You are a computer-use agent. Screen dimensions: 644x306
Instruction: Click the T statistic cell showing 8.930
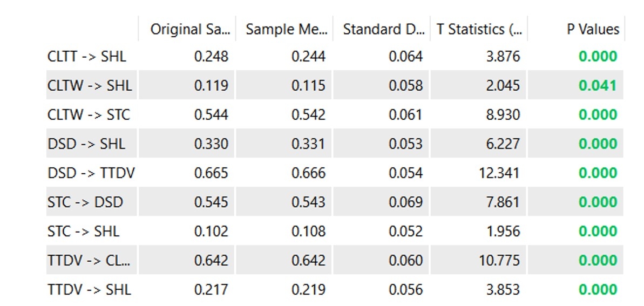click(x=503, y=114)
